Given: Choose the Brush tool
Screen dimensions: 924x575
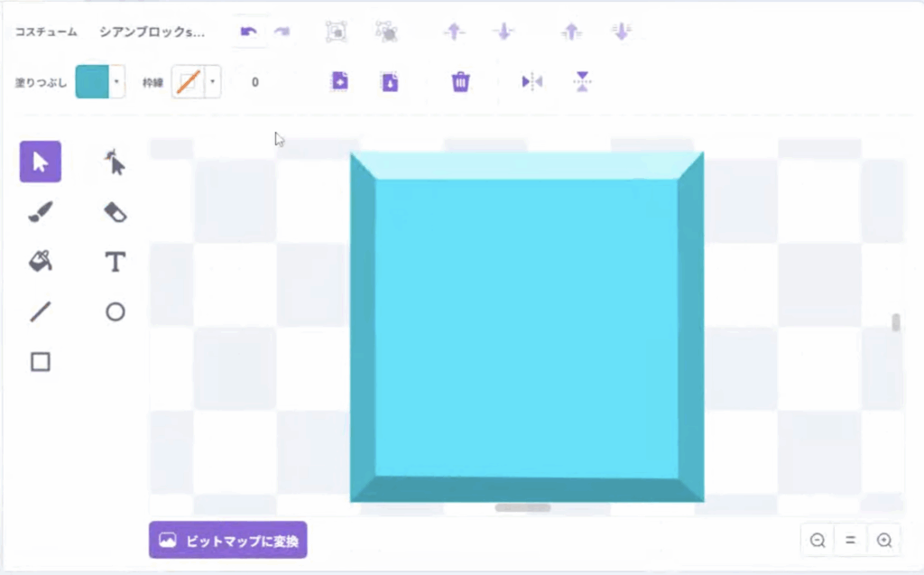Looking at the screenshot, I should tap(41, 212).
